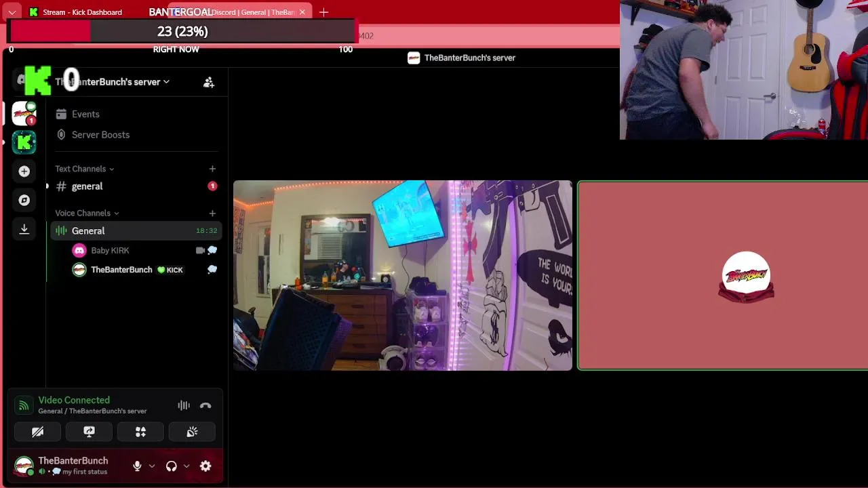This screenshot has width=868, height=488.
Task: Open Events in the channel sidebar
Action: pos(136,114)
